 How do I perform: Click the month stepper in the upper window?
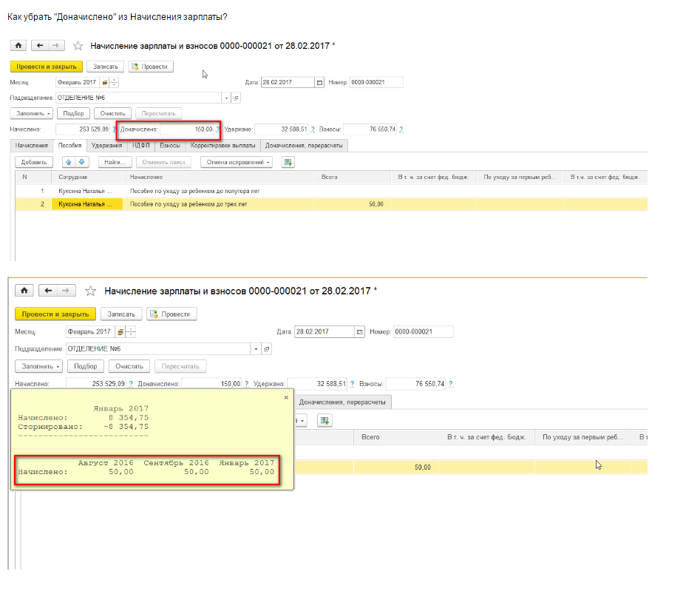[114, 82]
